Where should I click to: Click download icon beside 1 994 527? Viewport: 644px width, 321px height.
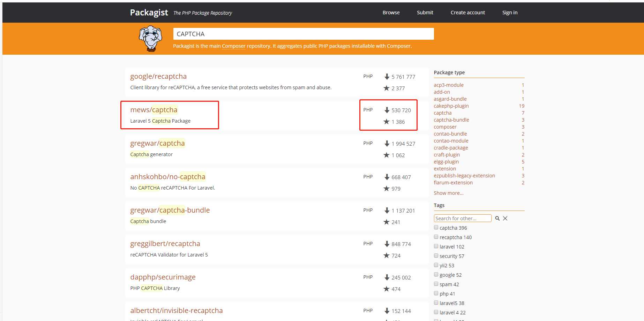click(x=387, y=144)
